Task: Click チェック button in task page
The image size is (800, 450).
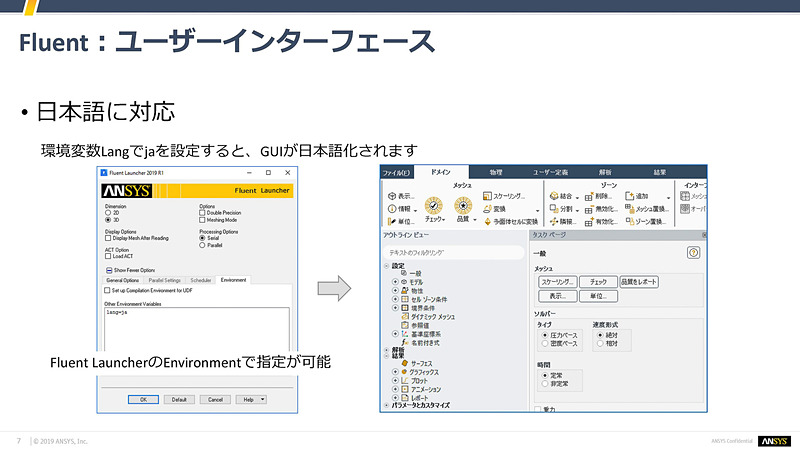Action: 598,282
